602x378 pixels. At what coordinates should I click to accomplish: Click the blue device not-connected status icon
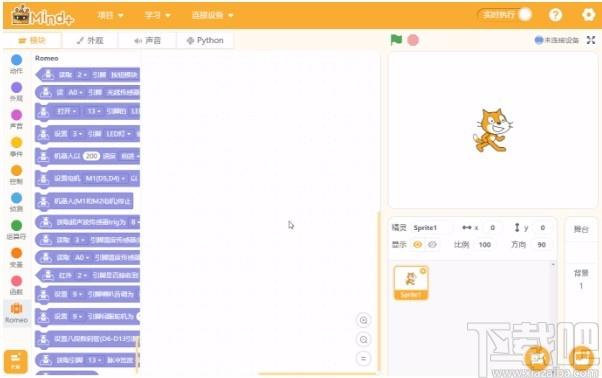[x=539, y=40]
